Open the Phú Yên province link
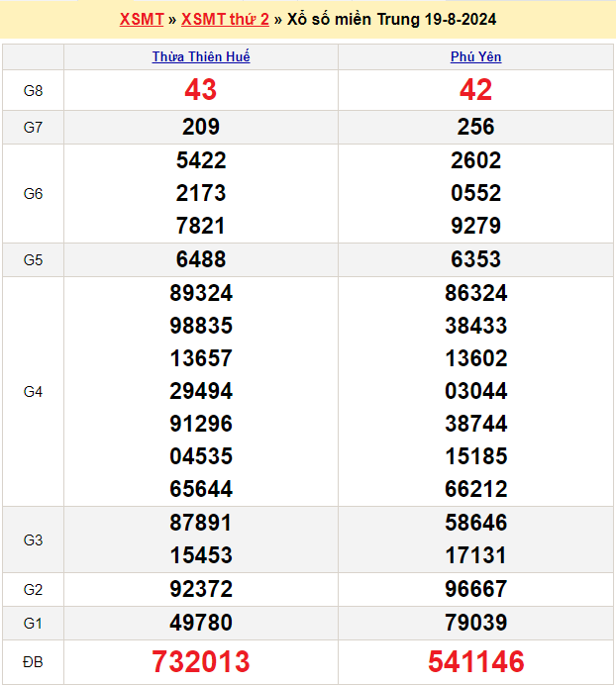 pos(475,57)
